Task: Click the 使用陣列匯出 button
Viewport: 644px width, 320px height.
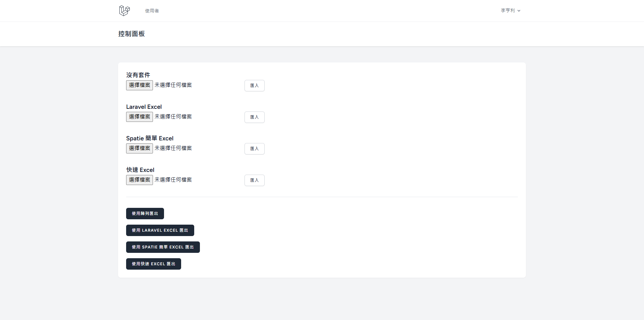Action: click(145, 214)
